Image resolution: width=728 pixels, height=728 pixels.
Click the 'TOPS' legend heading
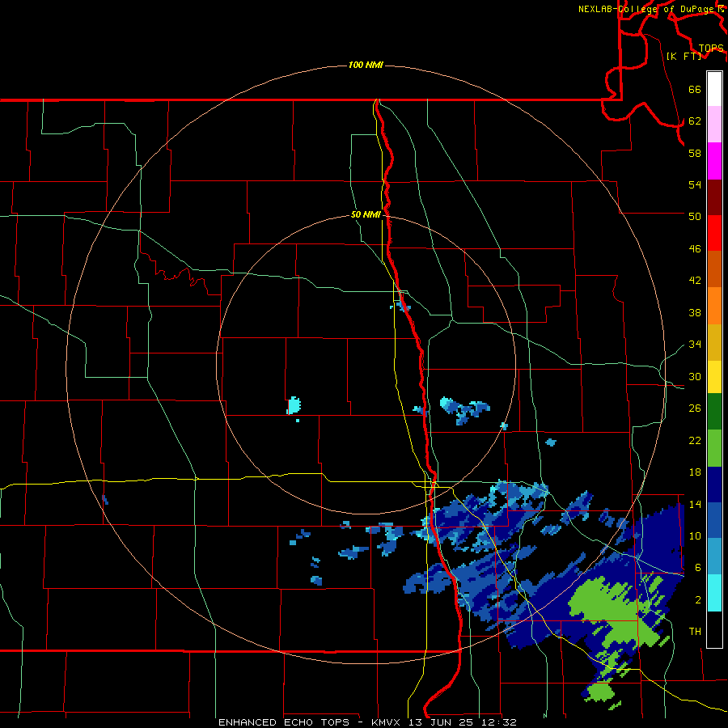click(711, 48)
